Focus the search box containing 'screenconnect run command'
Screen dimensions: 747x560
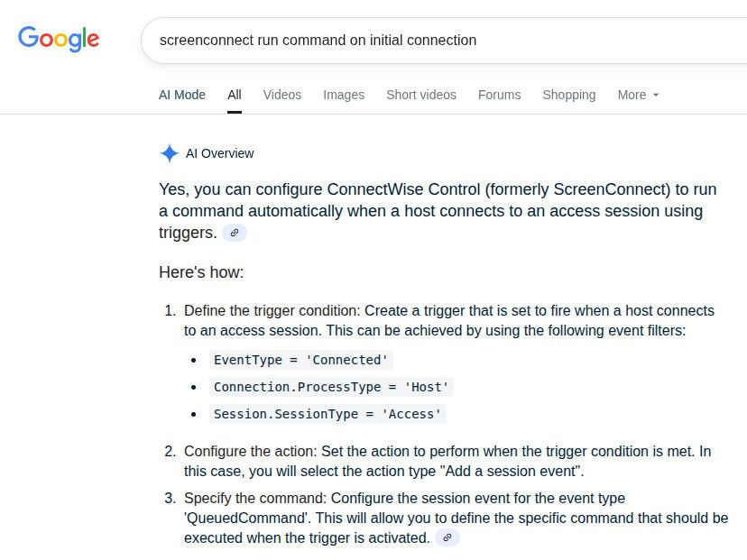444,41
